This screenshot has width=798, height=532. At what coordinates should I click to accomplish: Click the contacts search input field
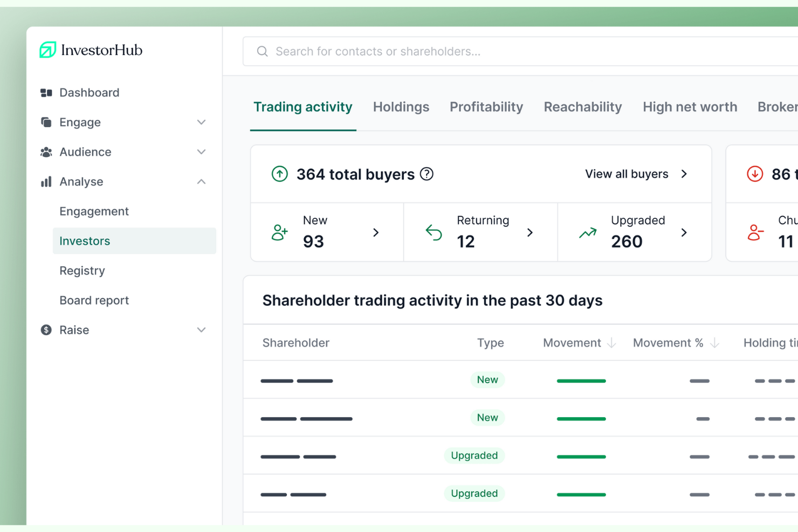click(431, 51)
